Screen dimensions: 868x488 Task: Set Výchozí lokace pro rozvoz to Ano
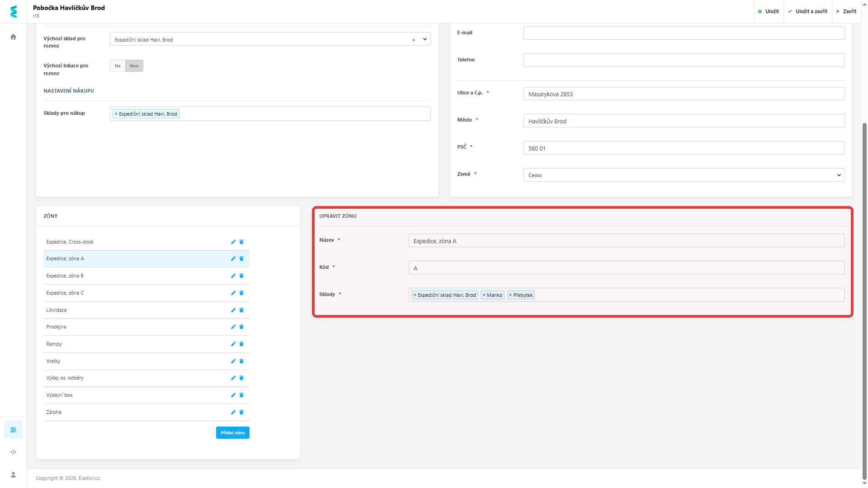pos(134,66)
